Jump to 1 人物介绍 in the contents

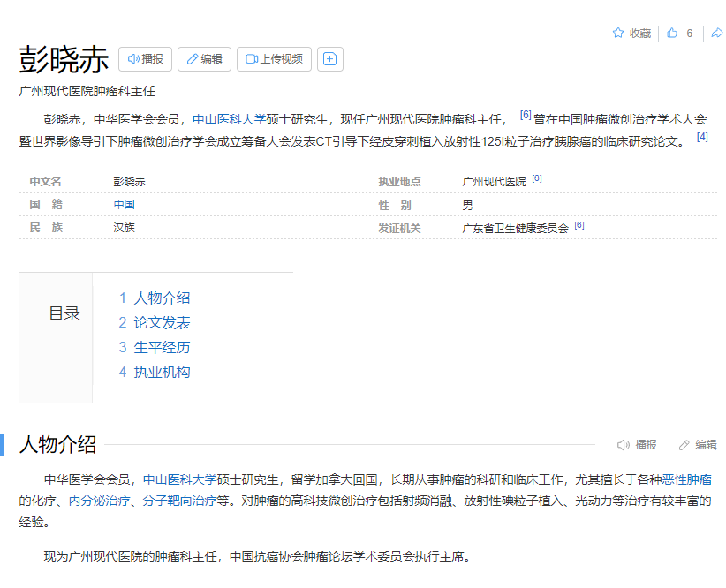pyautogui.click(x=155, y=298)
